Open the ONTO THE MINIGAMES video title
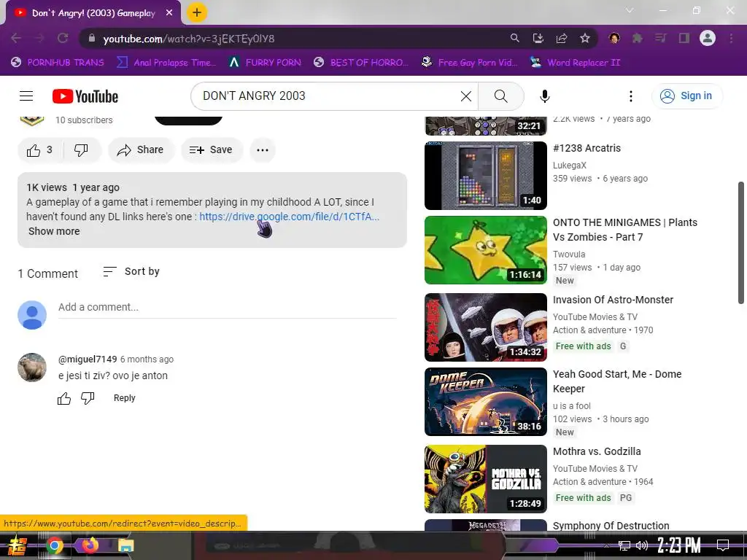Image resolution: width=747 pixels, height=560 pixels. pyautogui.click(x=625, y=230)
